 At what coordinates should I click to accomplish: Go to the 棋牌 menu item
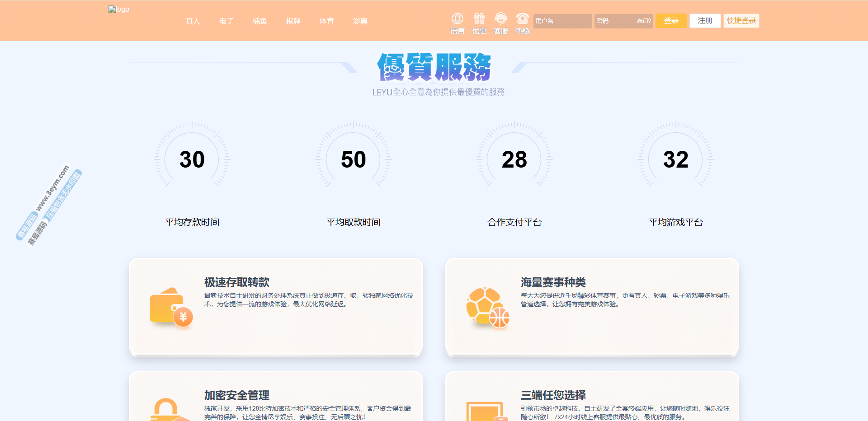(x=293, y=21)
